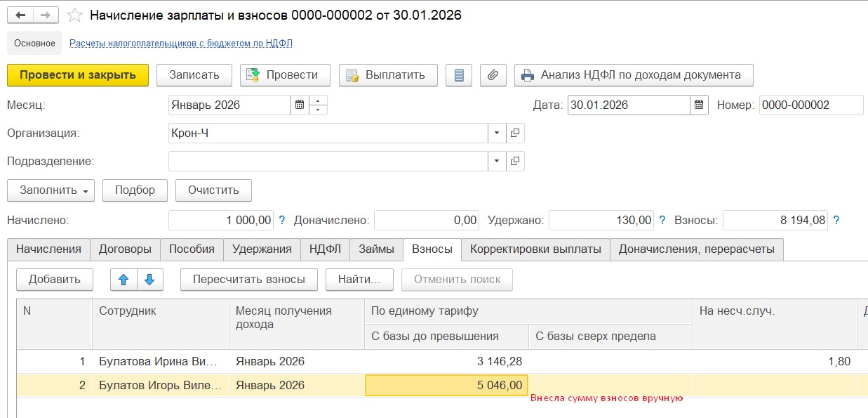Screen dimensions: 868x418
Task: Select cell with amount 5 046,00
Action: coord(446,385)
